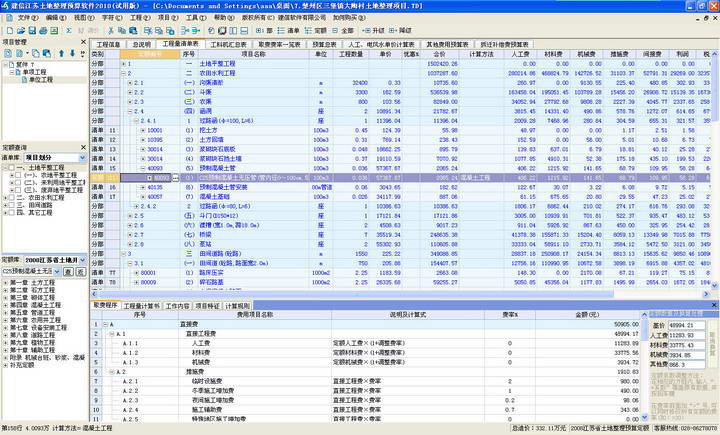Open the 工作内容 bottom tab
The width and height of the screenshot is (720, 435).
pyautogui.click(x=177, y=306)
